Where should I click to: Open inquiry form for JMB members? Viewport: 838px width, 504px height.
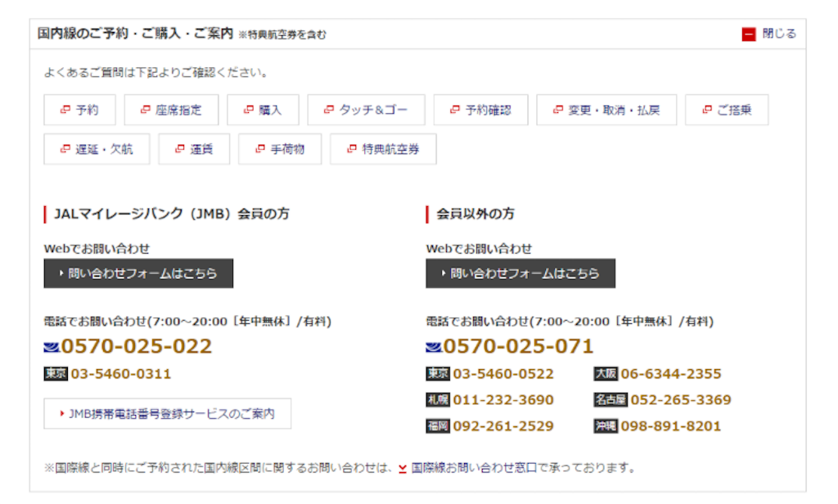tap(138, 273)
